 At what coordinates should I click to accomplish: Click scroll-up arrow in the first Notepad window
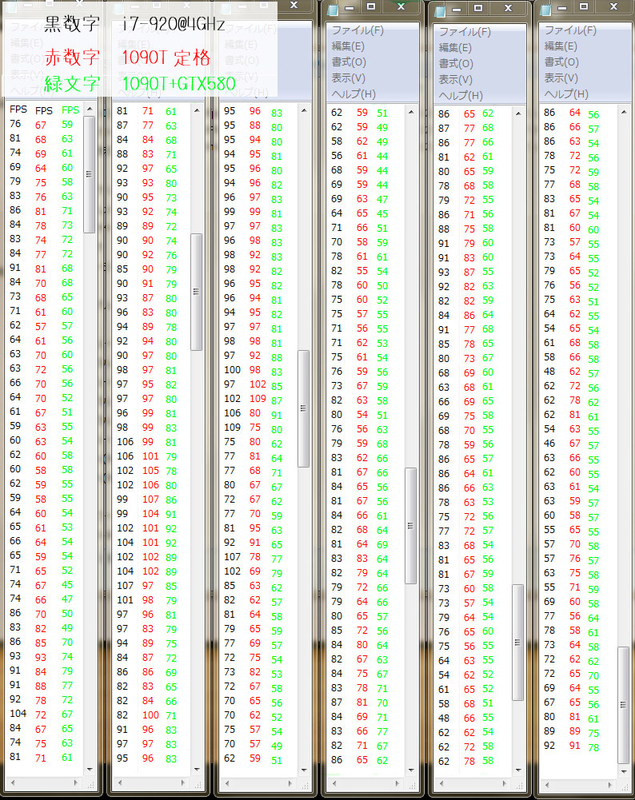(90, 109)
